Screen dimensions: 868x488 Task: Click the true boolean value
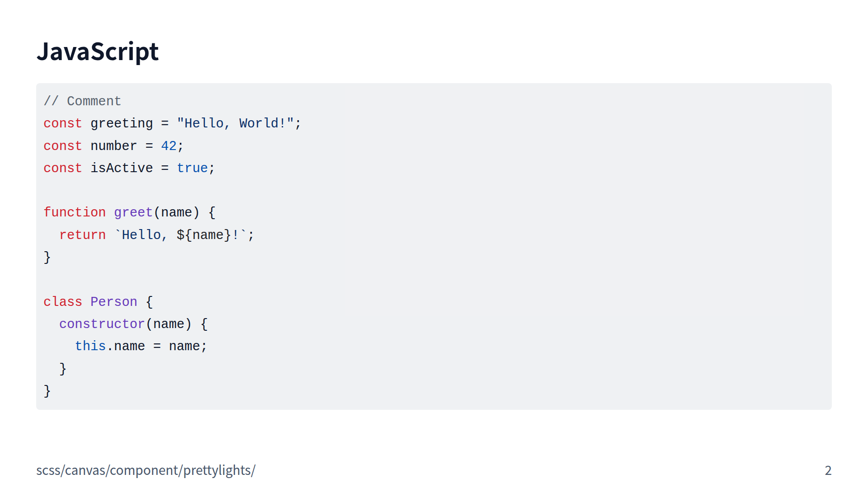[192, 168]
